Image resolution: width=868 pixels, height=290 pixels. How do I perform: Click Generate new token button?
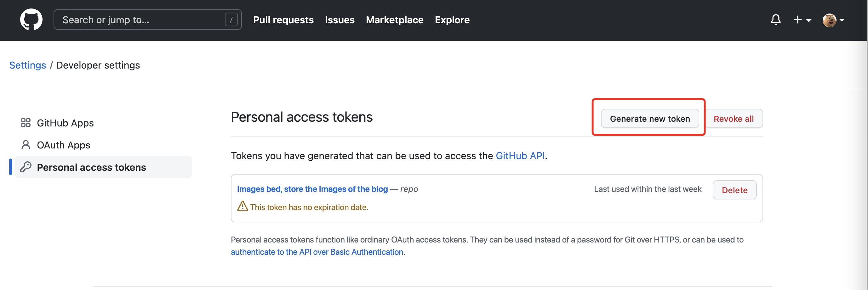[650, 119]
